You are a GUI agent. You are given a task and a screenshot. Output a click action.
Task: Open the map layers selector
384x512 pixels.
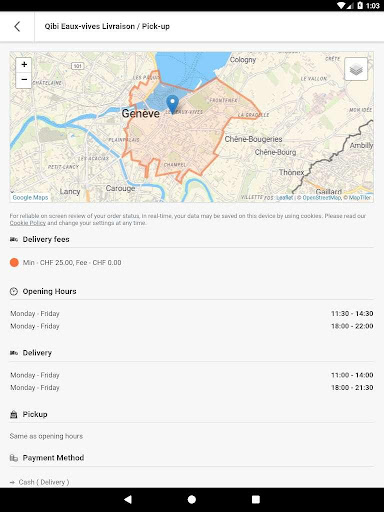[x=356, y=69]
